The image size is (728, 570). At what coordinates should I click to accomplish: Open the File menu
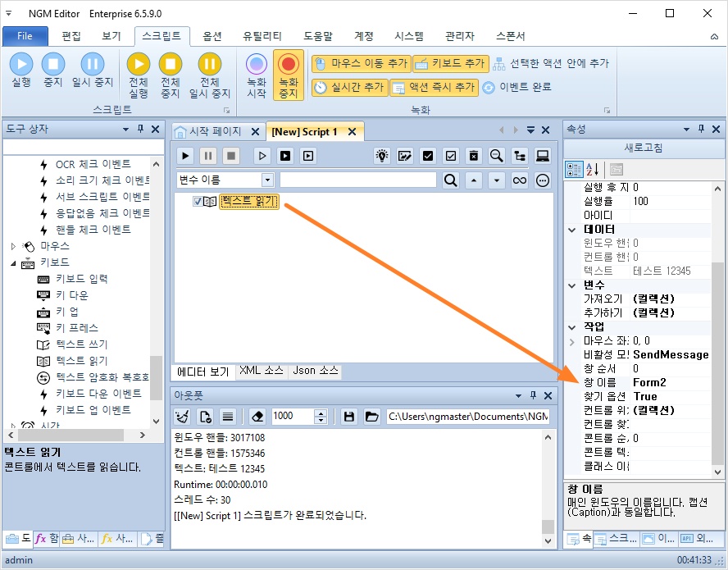(25, 36)
